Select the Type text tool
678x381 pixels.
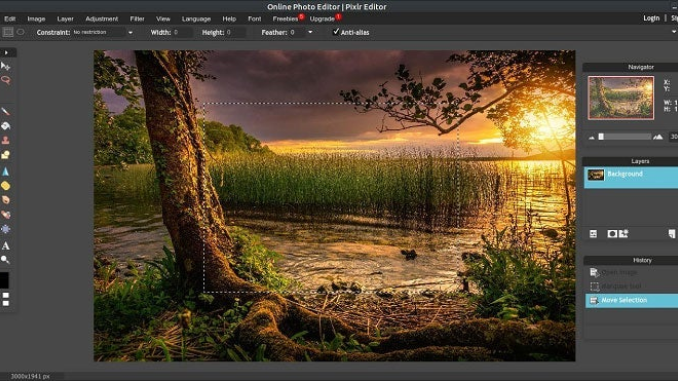[x=6, y=246]
